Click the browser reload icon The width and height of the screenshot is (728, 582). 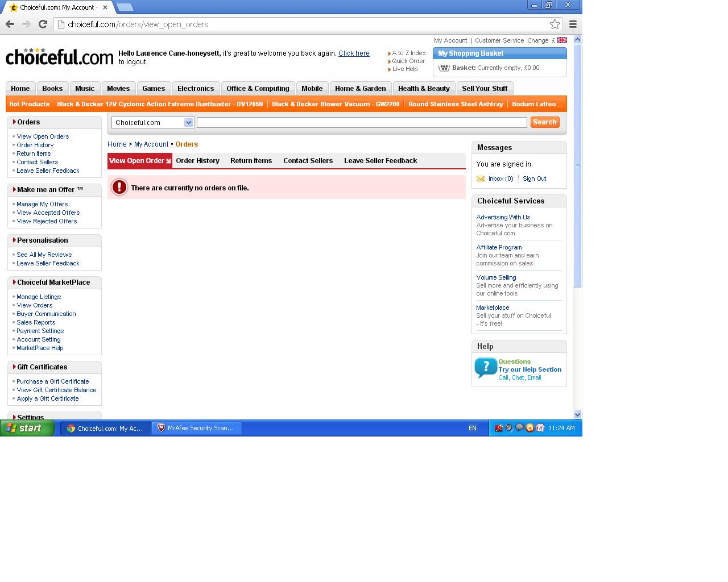43,24
